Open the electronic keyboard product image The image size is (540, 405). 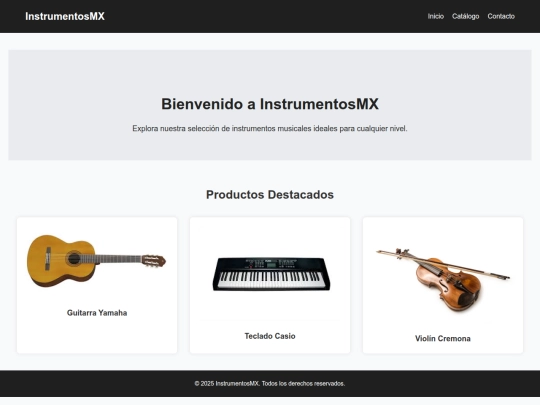point(271,274)
